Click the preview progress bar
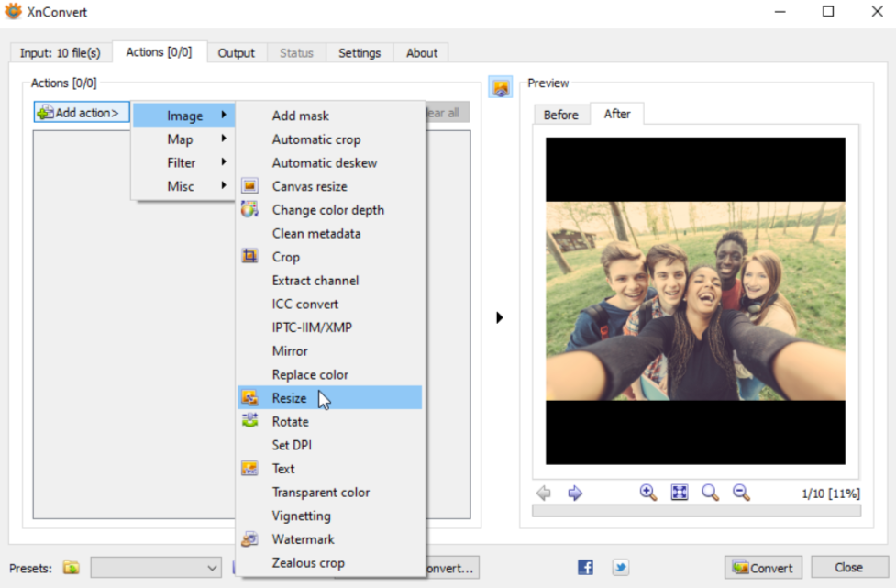Screen dimensions: 896x588 695,511
